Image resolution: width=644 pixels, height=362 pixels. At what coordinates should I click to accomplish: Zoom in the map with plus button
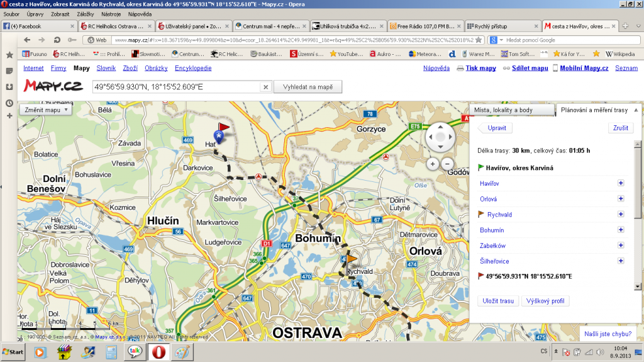pyautogui.click(x=432, y=164)
